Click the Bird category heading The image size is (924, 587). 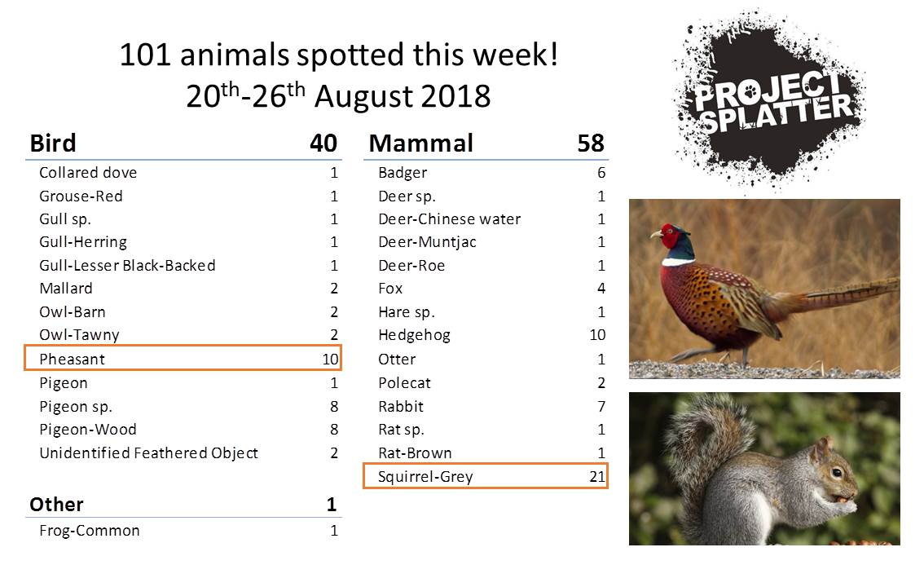[x=53, y=143]
